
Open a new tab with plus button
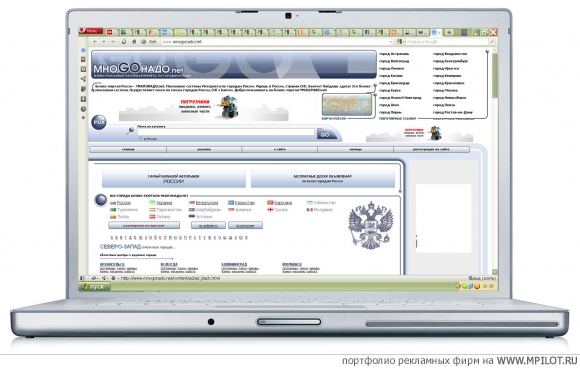[x=449, y=33]
